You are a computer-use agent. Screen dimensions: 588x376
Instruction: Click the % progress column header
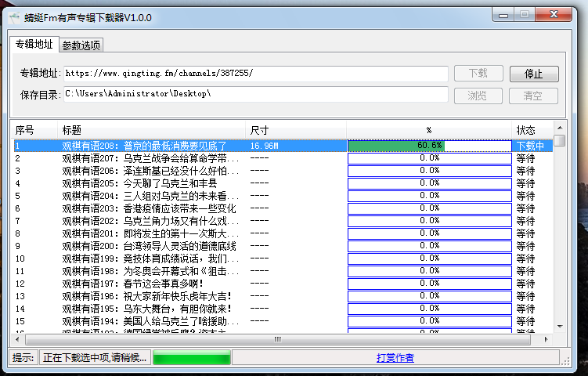pyautogui.click(x=429, y=129)
